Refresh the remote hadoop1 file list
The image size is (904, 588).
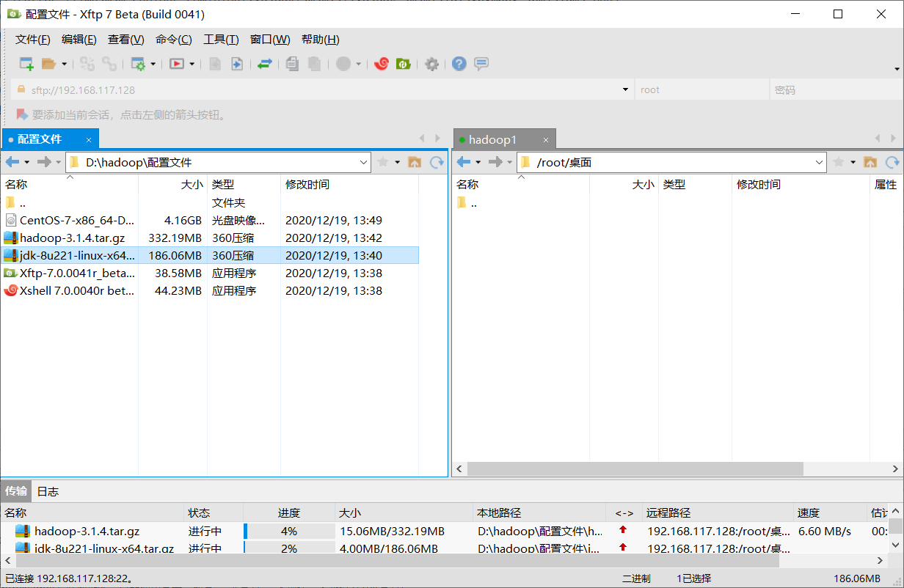pyautogui.click(x=893, y=162)
